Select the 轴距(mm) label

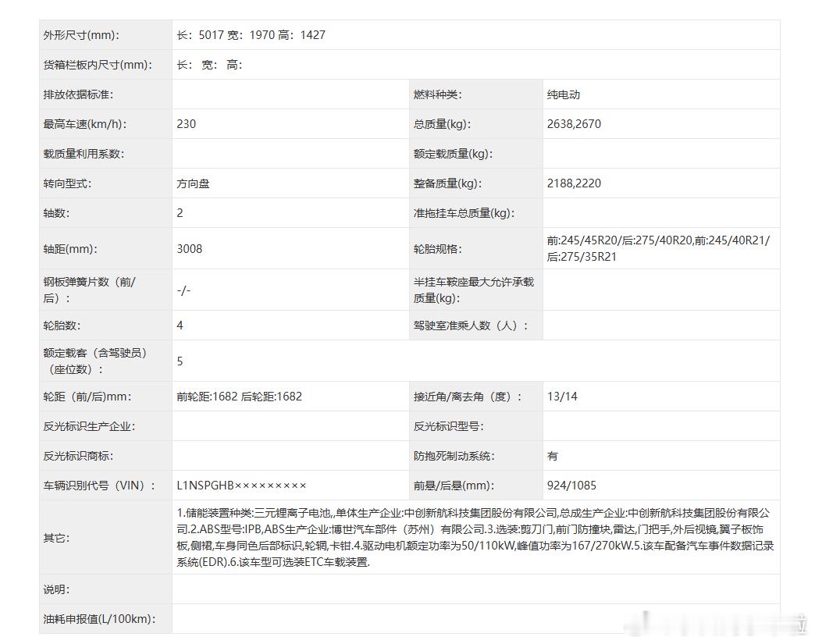(x=70, y=249)
